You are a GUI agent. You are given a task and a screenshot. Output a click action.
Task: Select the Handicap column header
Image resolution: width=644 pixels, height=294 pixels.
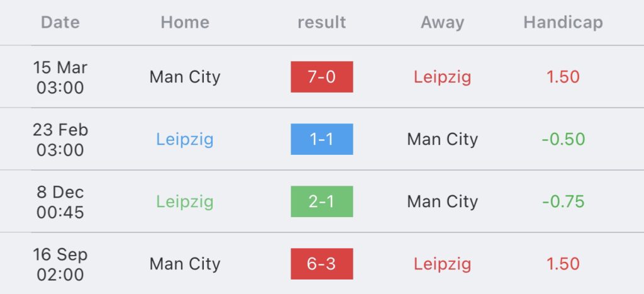click(563, 23)
